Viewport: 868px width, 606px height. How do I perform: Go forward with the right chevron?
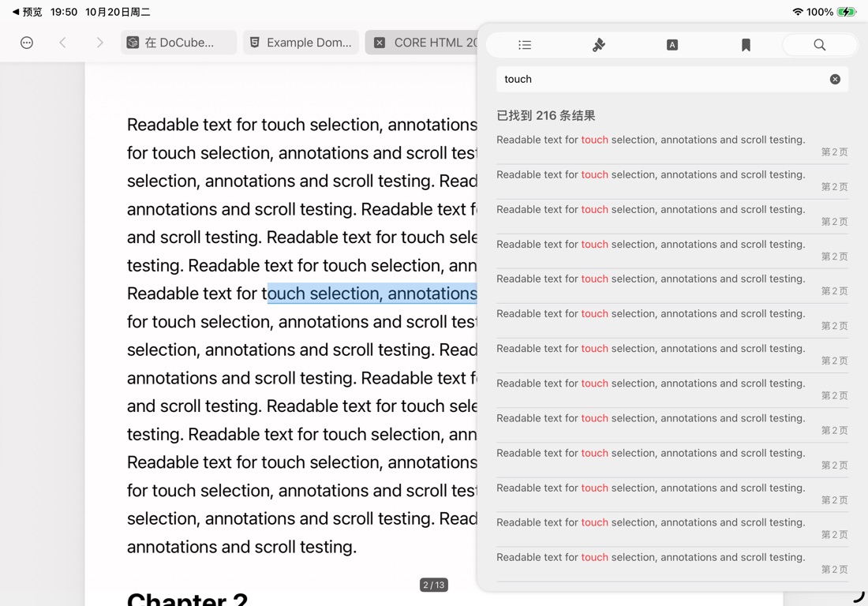pos(99,43)
